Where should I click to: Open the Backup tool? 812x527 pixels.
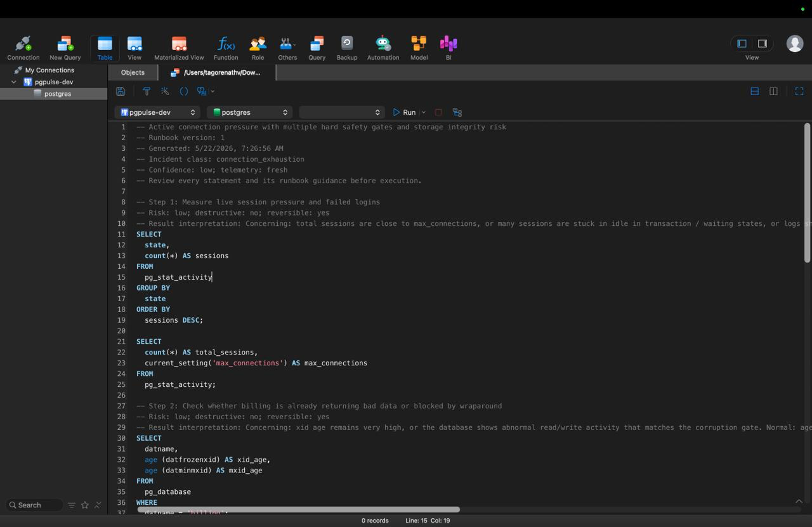346,48
